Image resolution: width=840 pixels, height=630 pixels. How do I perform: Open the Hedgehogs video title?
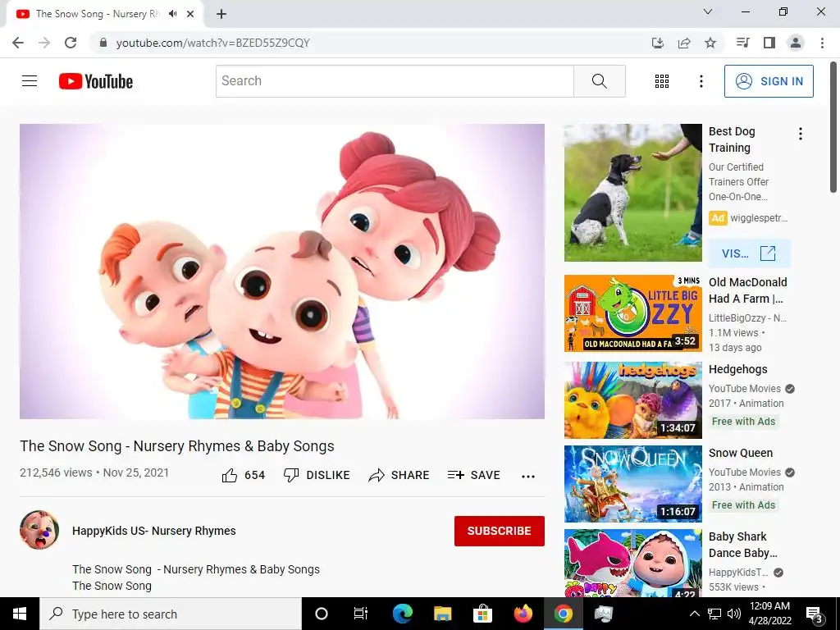coord(737,369)
